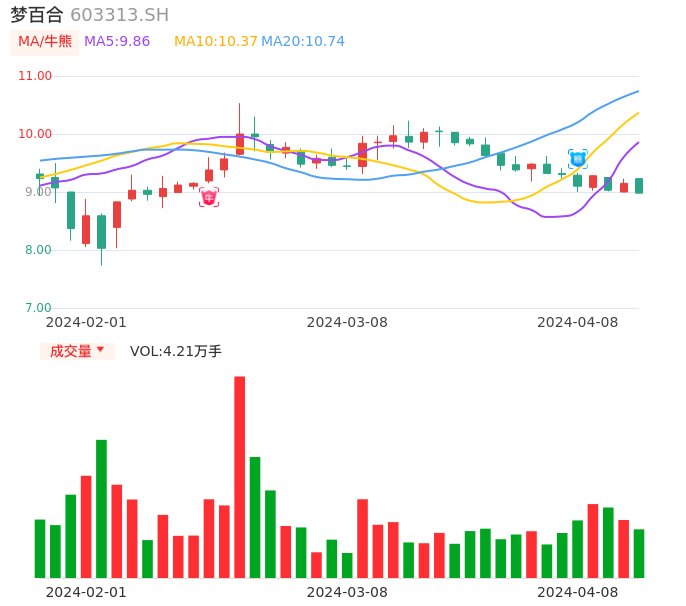Toggle the MA5:9.86 line legend
The height and width of the screenshot is (606, 686).
click(117, 42)
